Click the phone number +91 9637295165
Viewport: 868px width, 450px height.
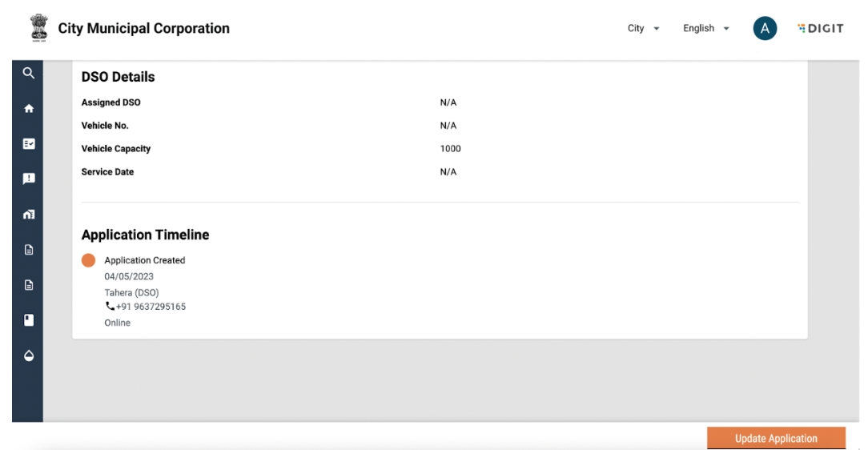(x=151, y=307)
